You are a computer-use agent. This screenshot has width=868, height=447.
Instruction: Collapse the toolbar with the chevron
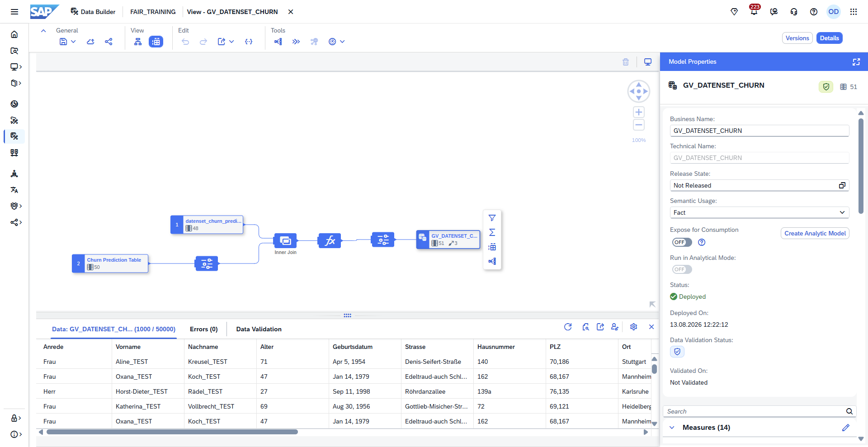[x=43, y=31]
